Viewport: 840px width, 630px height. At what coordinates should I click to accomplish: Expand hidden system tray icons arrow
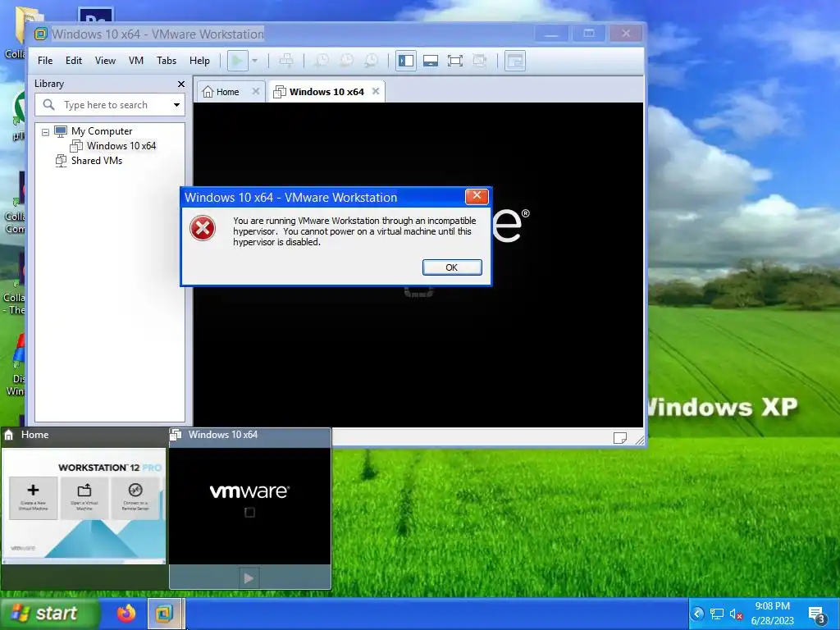(x=697, y=614)
